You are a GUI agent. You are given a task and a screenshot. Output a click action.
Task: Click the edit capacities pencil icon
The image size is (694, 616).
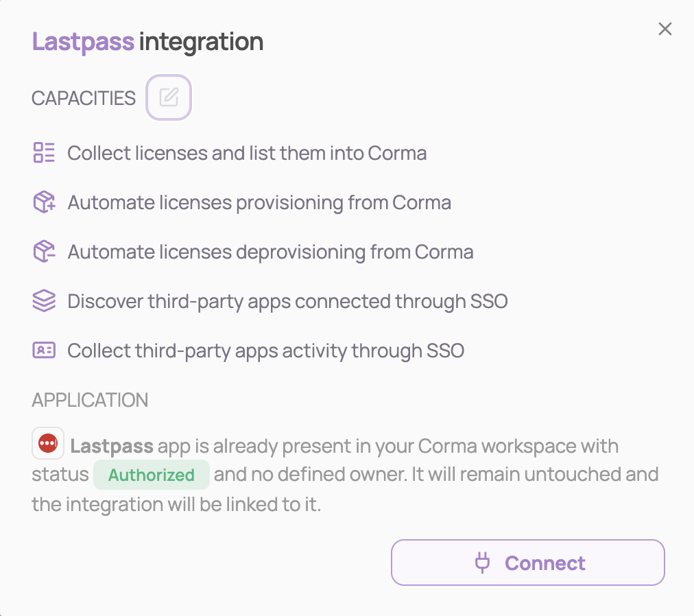point(169,97)
